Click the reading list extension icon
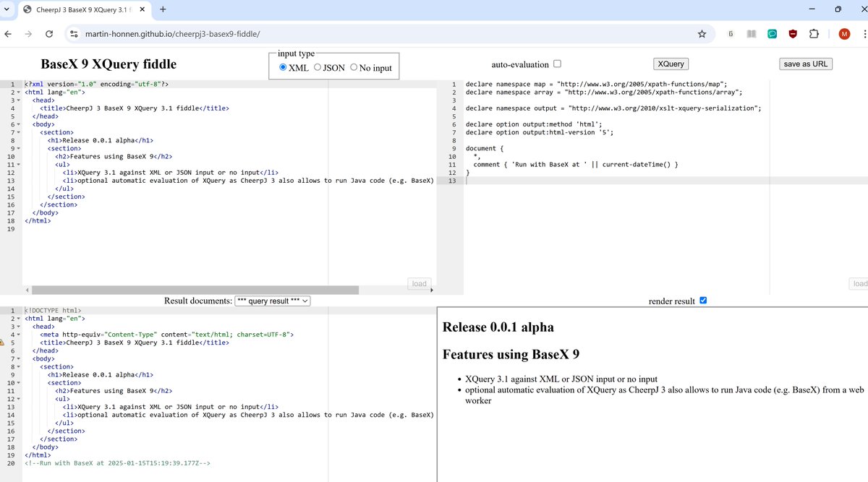This screenshot has width=868, height=482. (751, 33)
